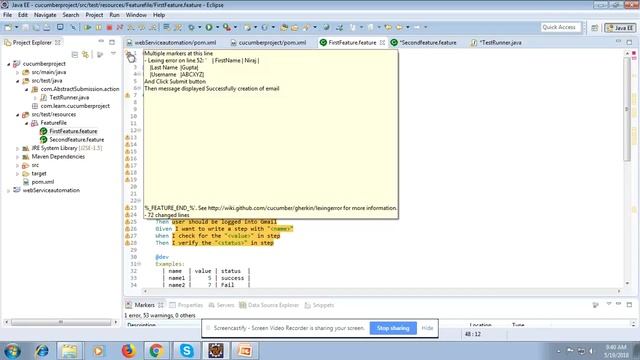Click Collapse All in Project Explorer
Image resolution: width=640 pixels, height=360 pixels.
point(75,54)
